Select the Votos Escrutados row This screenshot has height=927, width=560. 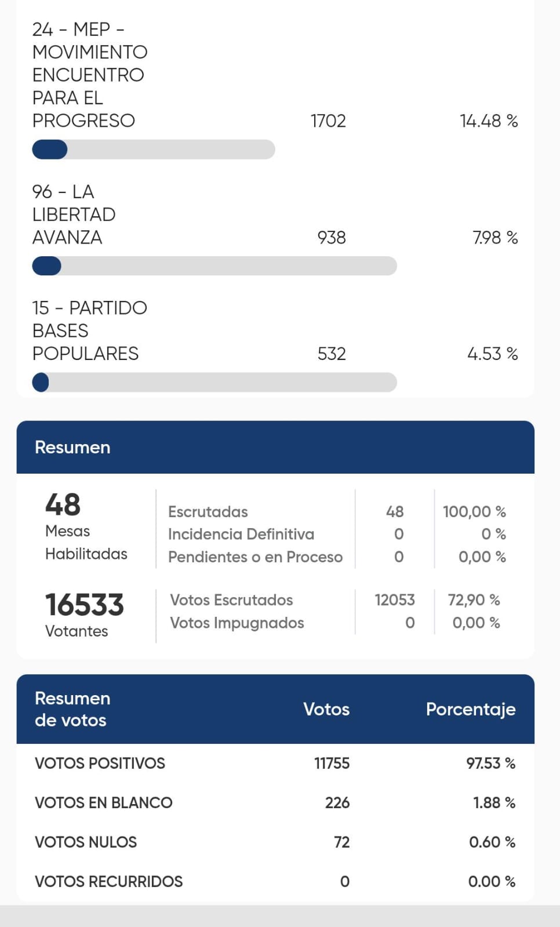pos(335,599)
